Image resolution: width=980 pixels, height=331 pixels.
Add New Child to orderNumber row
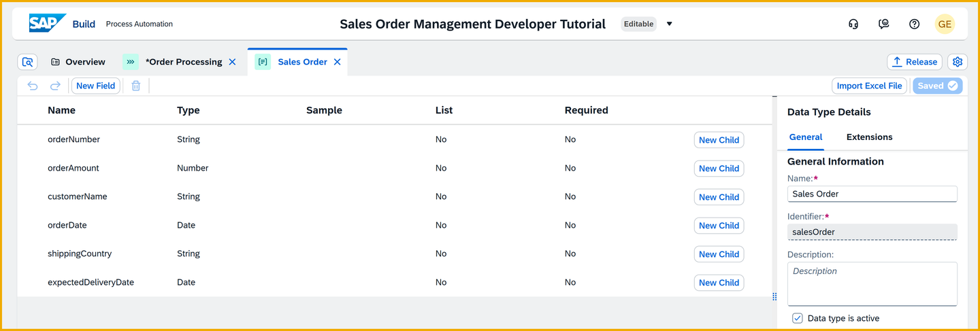[719, 140]
